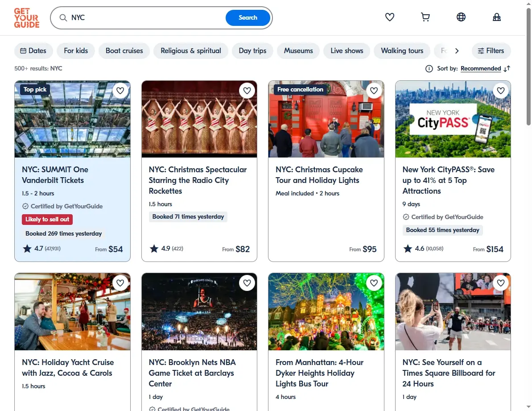Click the 500+ results: NYC text
This screenshot has width=532, height=411.
[x=38, y=68]
